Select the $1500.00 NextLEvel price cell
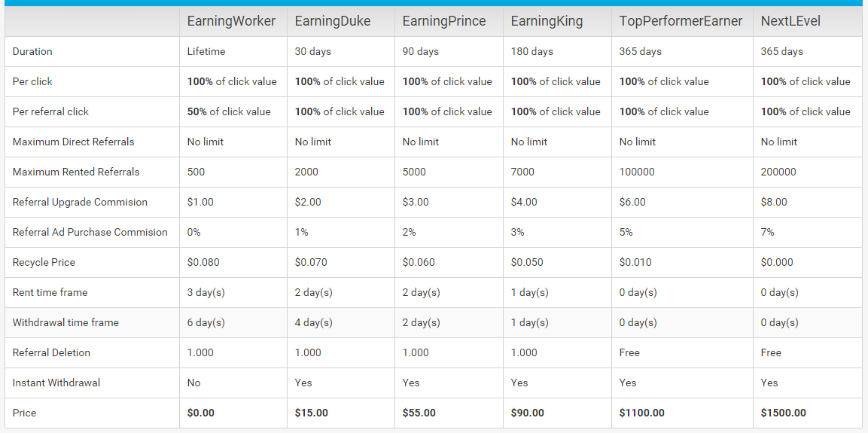Image resolution: width=868 pixels, height=433 pixels. coord(783,413)
